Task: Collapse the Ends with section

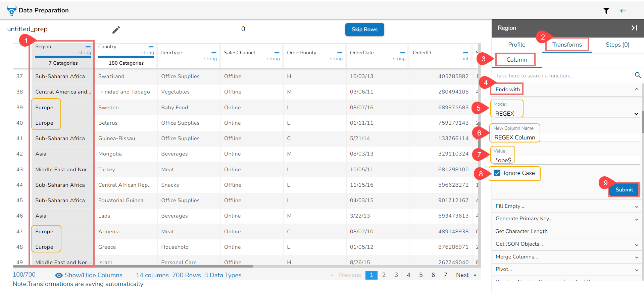Action: point(636,89)
